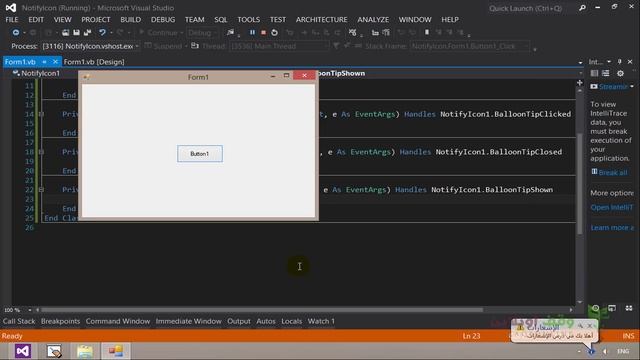Click Button1 in the Form1 window
The height and width of the screenshot is (360, 640).
tap(200, 153)
